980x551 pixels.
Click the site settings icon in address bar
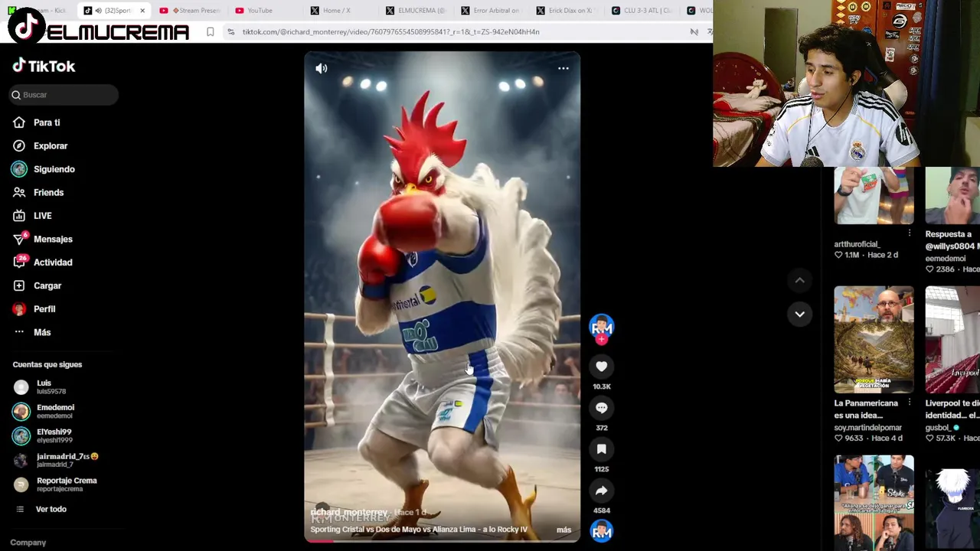(x=230, y=32)
